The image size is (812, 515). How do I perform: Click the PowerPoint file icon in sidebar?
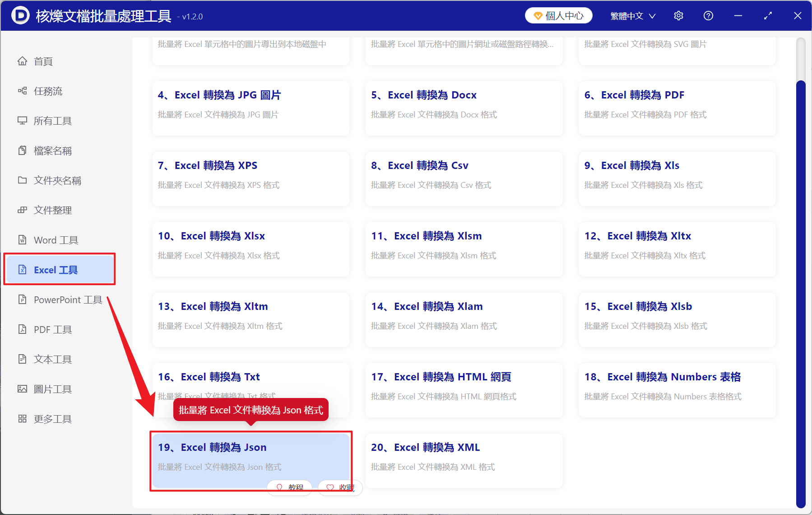point(22,300)
